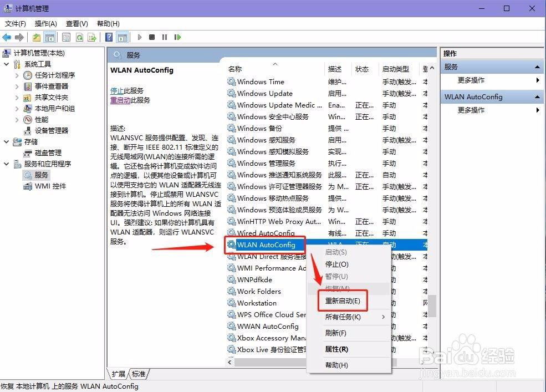The height and width of the screenshot is (392, 546).
Task: Click the help question-mark toolbar icon
Action: pyautogui.click(x=109, y=37)
